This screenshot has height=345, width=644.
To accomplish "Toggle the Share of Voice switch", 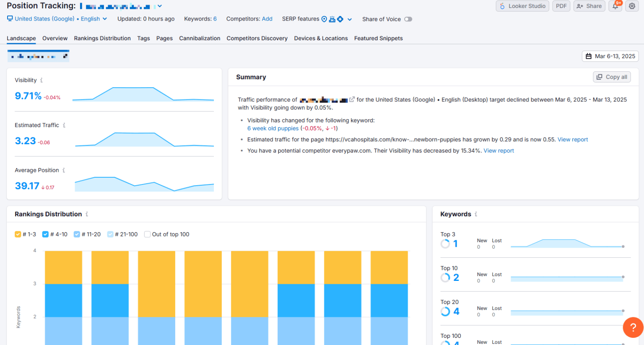I will [408, 19].
